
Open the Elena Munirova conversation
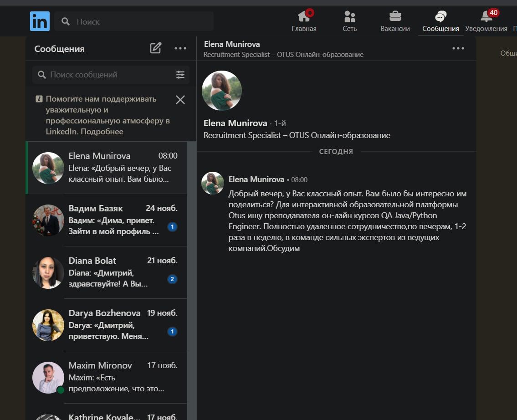pyautogui.click(x=106, y=168)
